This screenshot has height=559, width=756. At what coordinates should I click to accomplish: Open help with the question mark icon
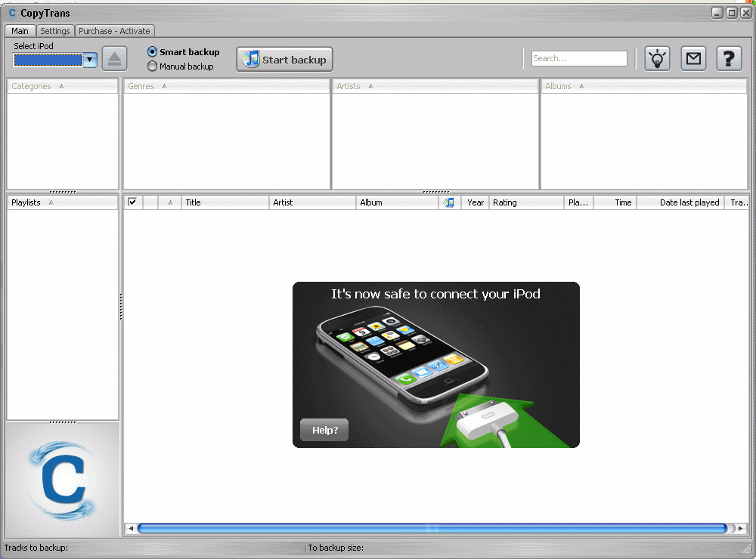[x=729, y=59]
